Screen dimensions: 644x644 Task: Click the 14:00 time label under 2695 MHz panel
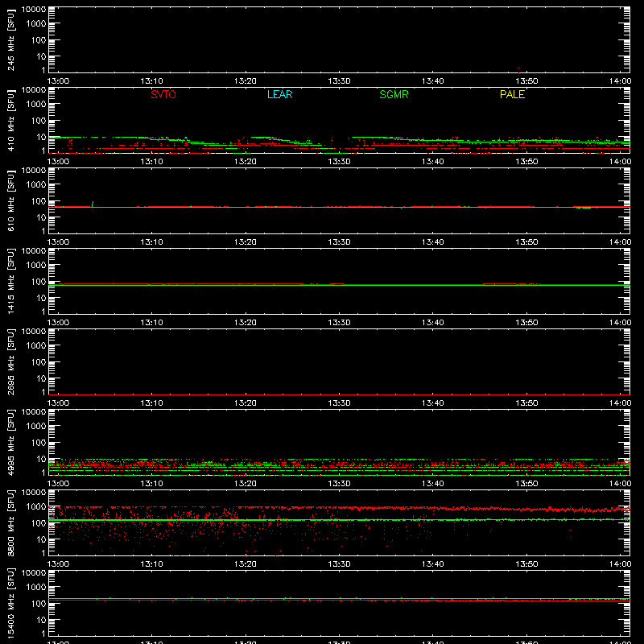pos(620,403)
